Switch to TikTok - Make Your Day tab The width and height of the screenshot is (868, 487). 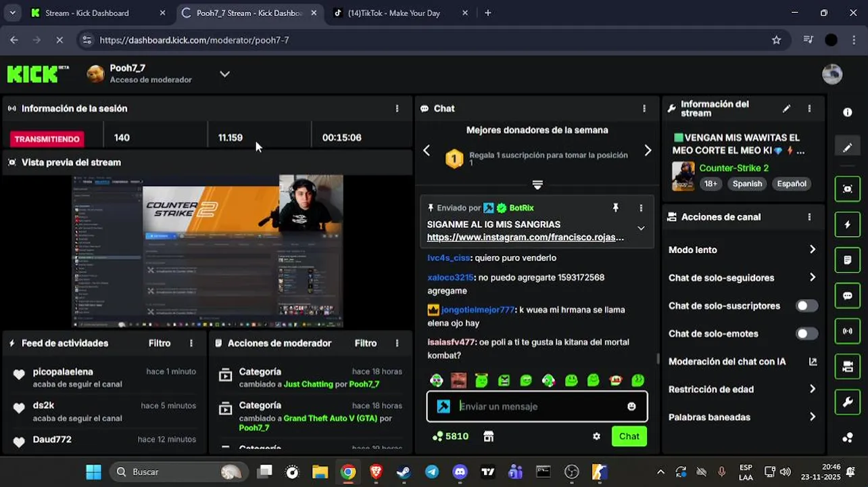402,13
